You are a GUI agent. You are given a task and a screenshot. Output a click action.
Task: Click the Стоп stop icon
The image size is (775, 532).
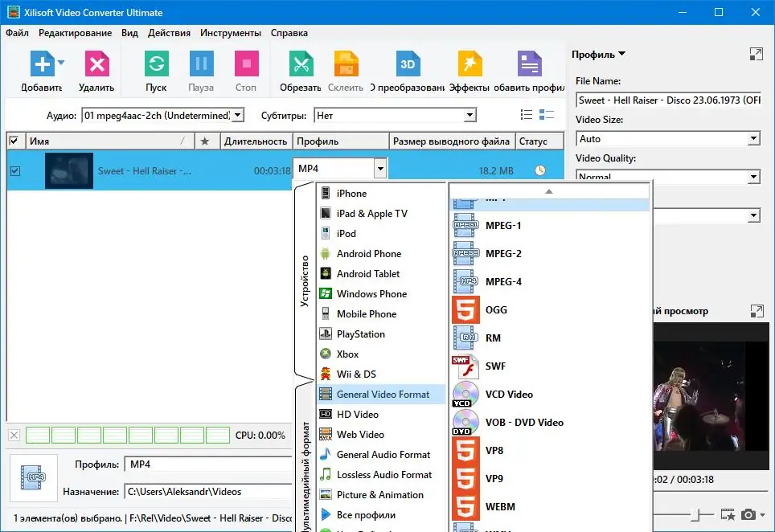click(x=246, y=63)
